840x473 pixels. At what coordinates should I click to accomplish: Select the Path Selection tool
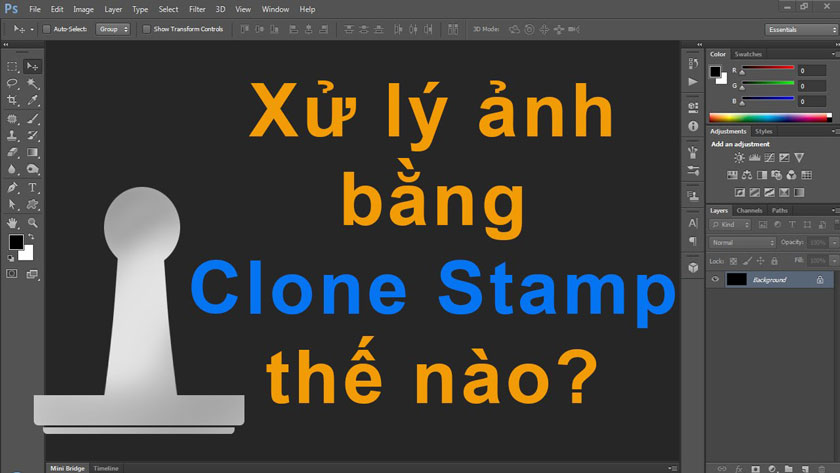click(x=12, y=205)
